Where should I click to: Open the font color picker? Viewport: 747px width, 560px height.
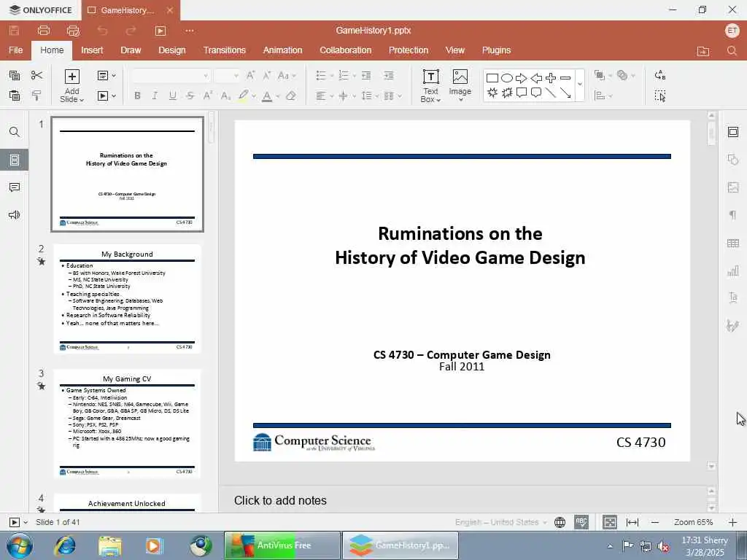point(278,96)
